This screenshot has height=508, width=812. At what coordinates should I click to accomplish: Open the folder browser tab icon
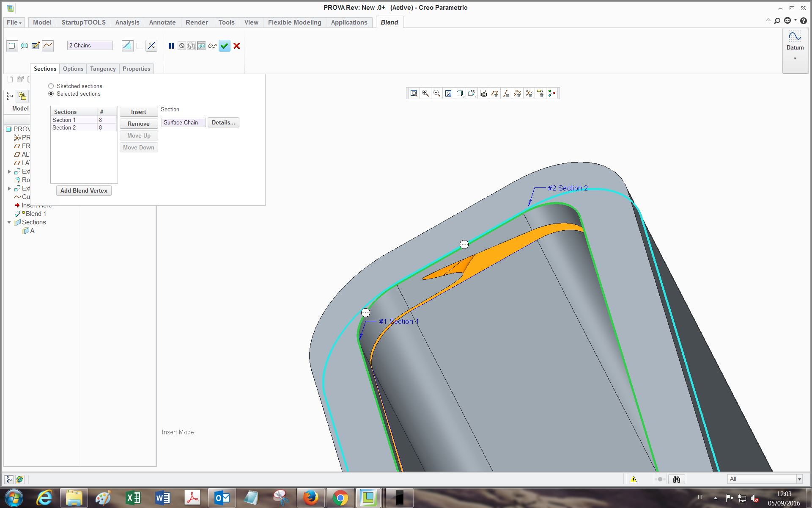click(22, 96)
